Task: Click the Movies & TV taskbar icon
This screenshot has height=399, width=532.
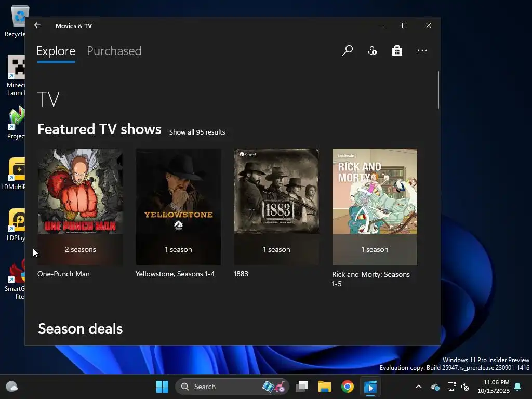Action: [370, 387]
